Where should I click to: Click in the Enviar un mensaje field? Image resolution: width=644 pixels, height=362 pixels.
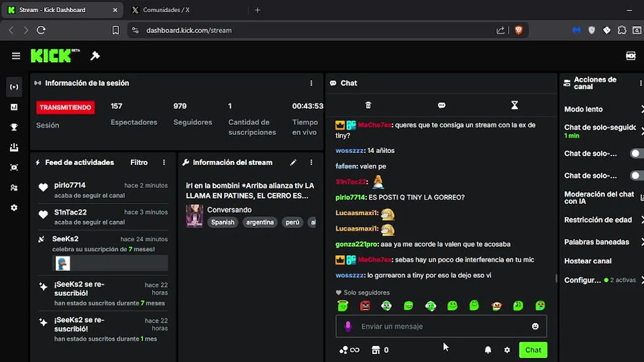441,326
